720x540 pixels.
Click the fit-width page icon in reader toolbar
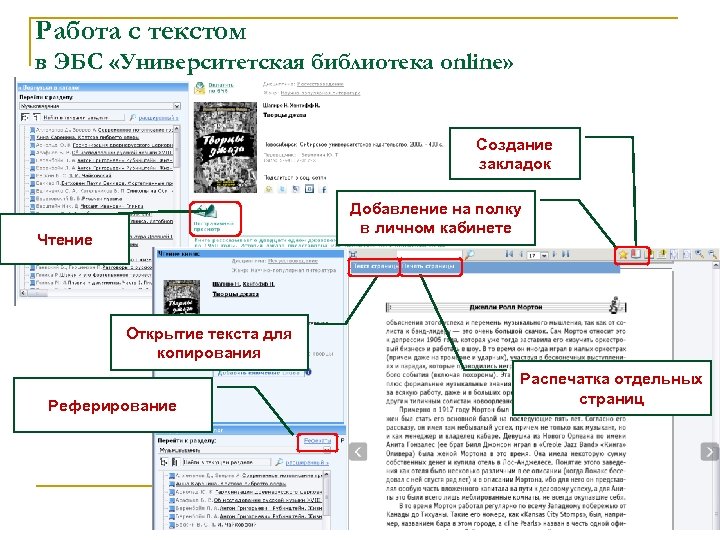(x=674, y=254)
